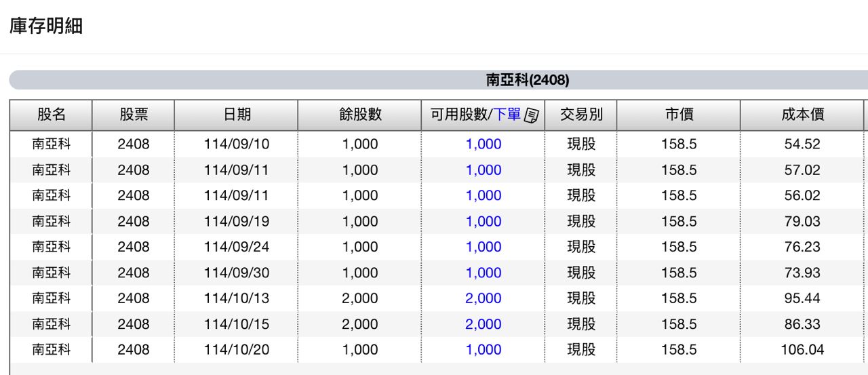The height and width of the screenshot is (375, 868).
Task: Click the 日期 column header
Action: coord(237,115)
